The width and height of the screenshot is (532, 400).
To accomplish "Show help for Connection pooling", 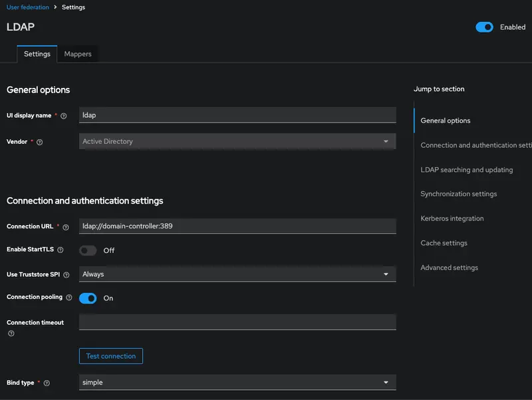I will (69, 298).
